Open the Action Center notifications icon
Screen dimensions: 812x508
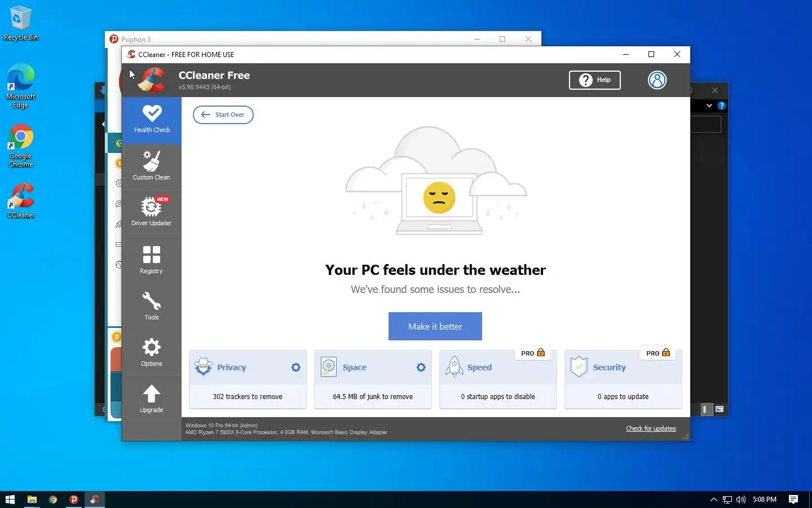pos(793,500)
